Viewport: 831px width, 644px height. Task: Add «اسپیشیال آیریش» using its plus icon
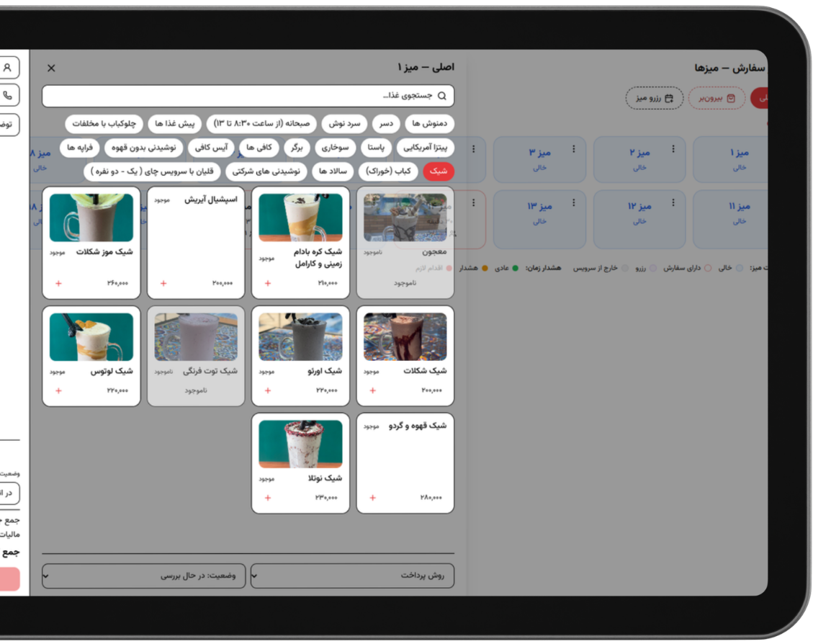click(x=163, y=284)
